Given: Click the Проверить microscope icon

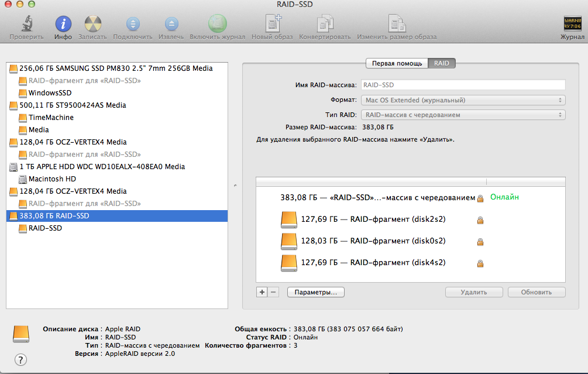Looking at the screenshot, I should coord(27,23).
